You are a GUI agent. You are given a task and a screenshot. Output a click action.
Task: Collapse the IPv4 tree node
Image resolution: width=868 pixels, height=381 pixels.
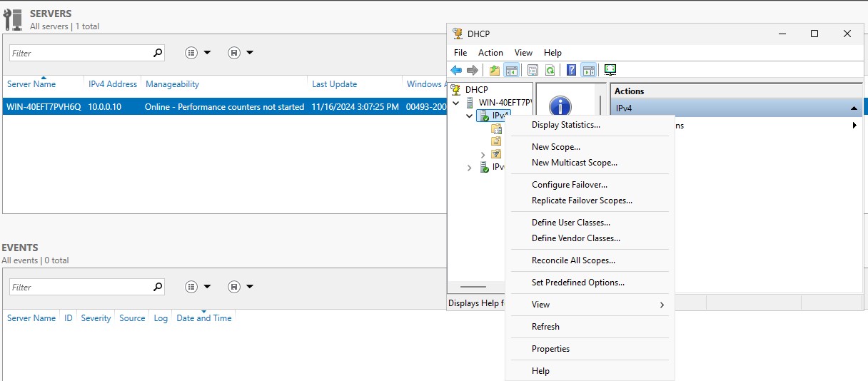pos(469,116)
